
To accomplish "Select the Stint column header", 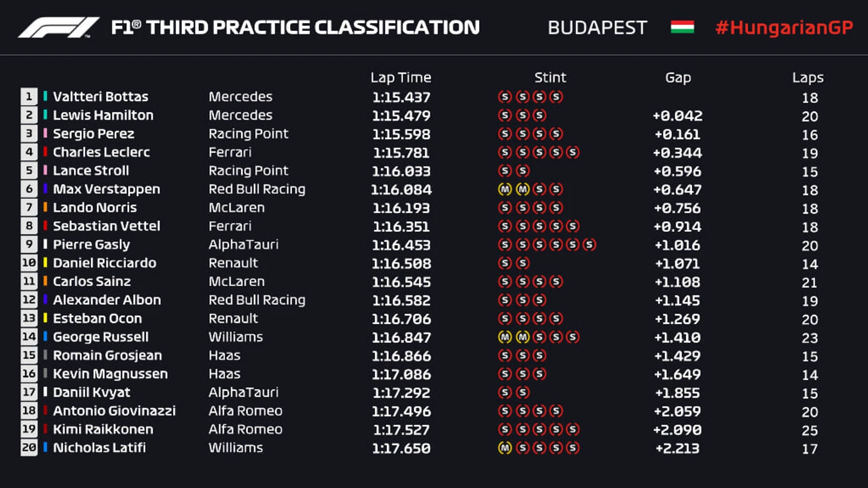I will (x=550, y=77).
